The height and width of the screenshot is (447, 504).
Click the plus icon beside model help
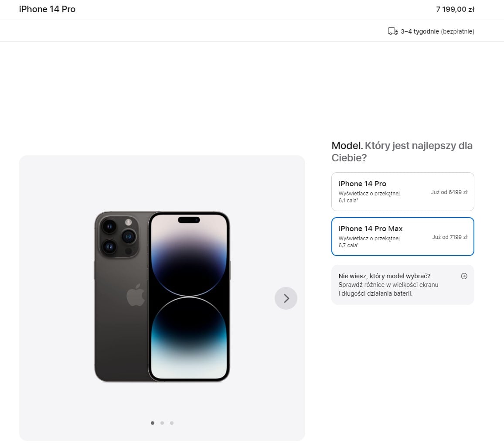point(464,276)
